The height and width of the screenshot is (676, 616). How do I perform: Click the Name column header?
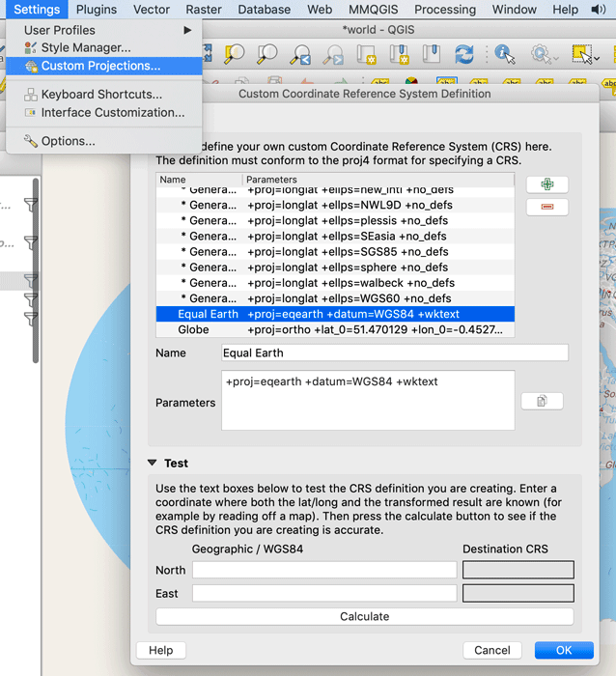pos(199,180)
